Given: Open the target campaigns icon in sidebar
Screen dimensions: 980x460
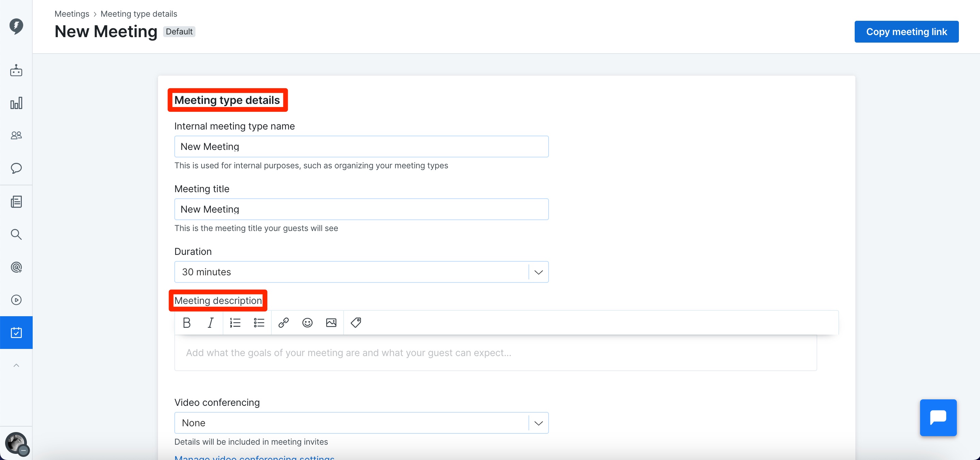Looking at the screenshot, I should [x=16, y=267].
